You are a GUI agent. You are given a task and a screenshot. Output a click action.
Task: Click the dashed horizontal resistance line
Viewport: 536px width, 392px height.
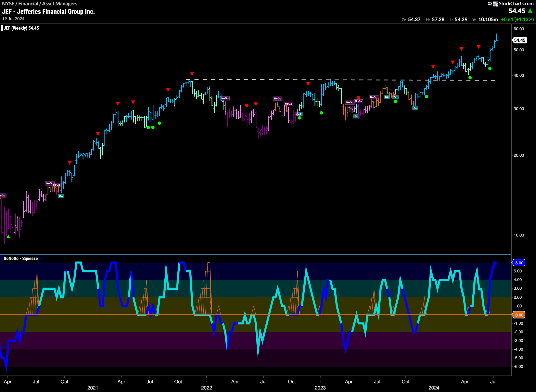pyautogui.click(x=341, y=80)
